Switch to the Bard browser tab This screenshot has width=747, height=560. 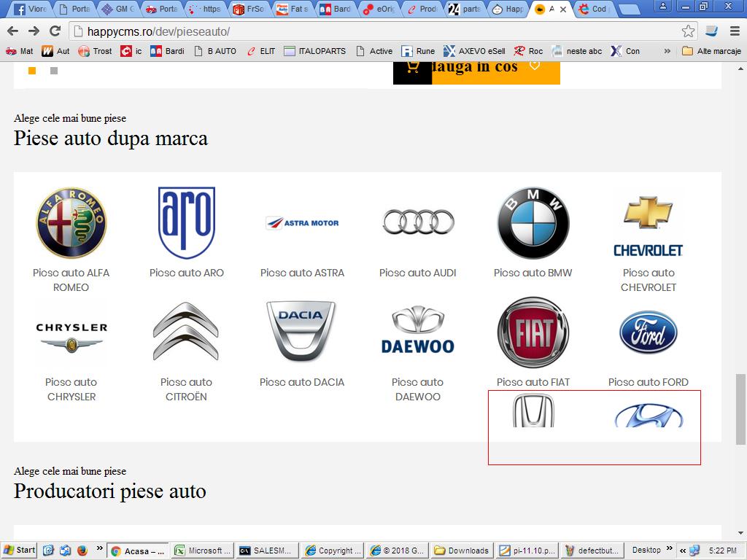[336, 9]
